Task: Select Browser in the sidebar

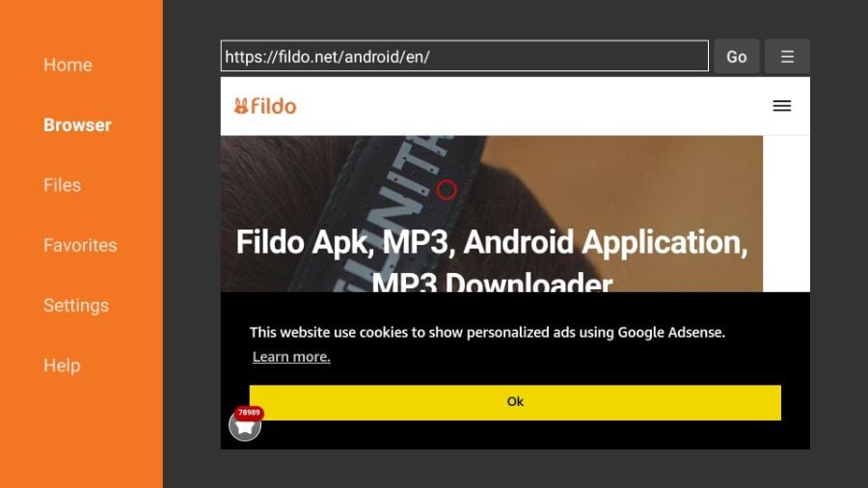Action: pos(77,125)
